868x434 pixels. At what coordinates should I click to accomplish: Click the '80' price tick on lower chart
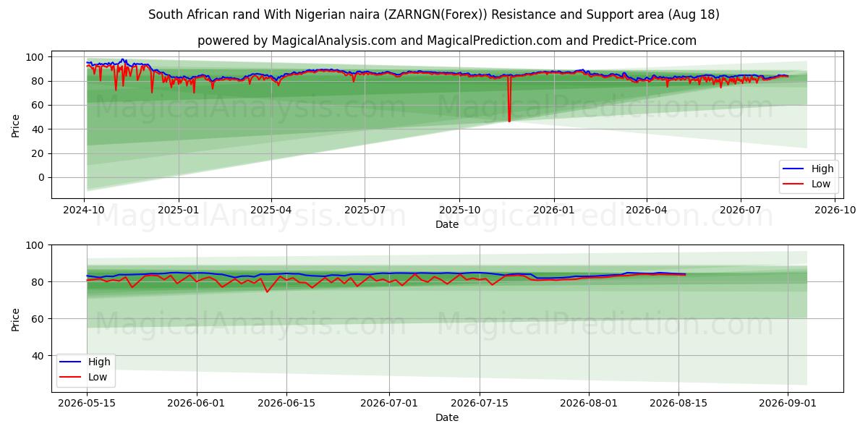39,281
